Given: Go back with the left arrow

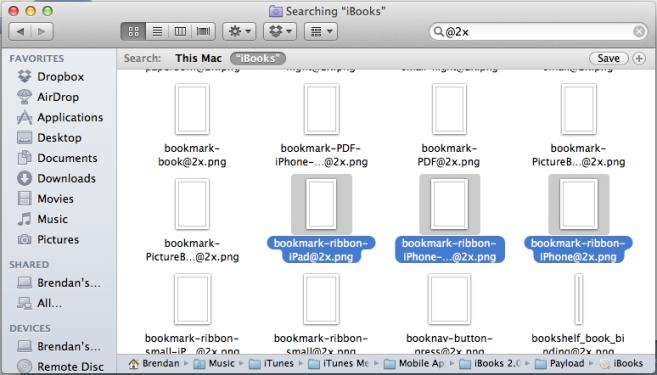Looking at the screenshot, I should [x=20, y=31].
